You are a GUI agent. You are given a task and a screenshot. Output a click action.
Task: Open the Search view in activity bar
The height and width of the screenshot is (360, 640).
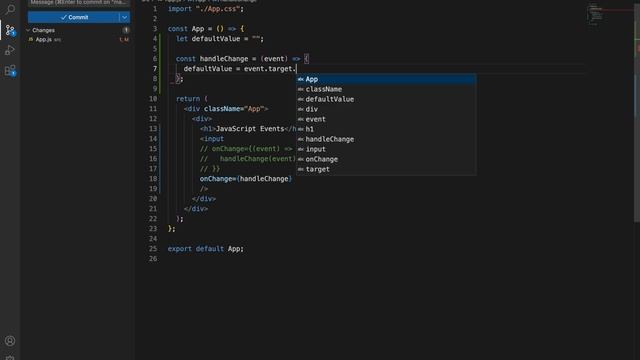[10, 8]
